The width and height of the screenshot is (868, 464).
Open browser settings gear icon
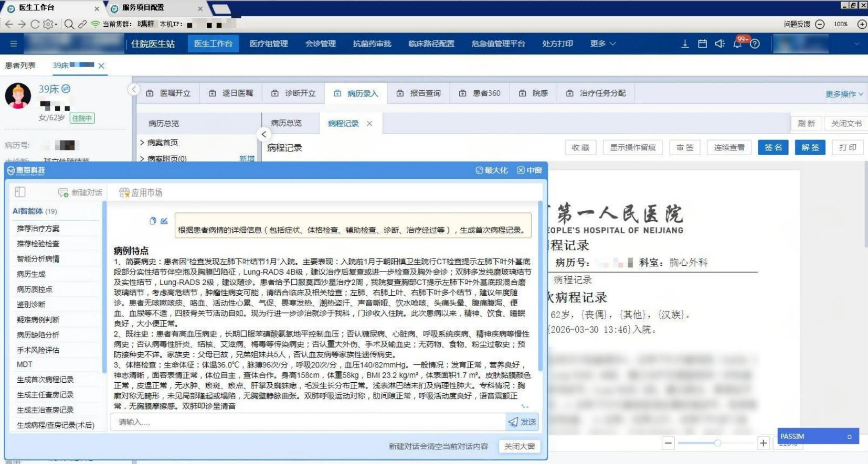[x=48, y=24]
